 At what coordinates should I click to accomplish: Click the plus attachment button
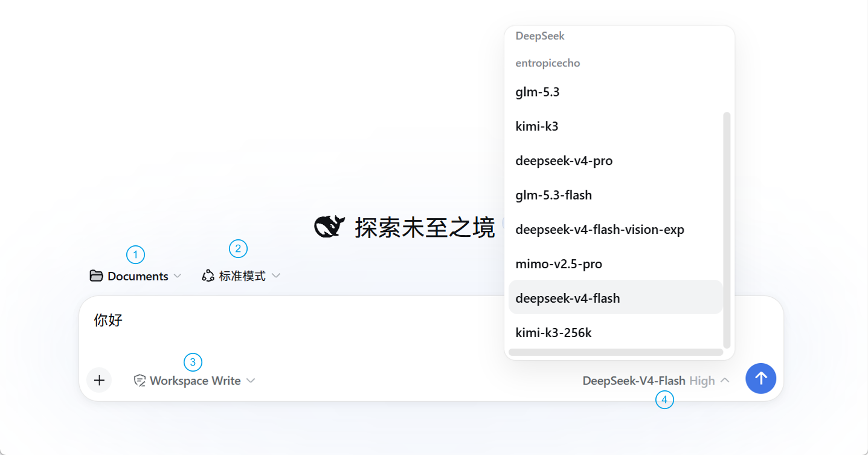(x=99, y=380)
